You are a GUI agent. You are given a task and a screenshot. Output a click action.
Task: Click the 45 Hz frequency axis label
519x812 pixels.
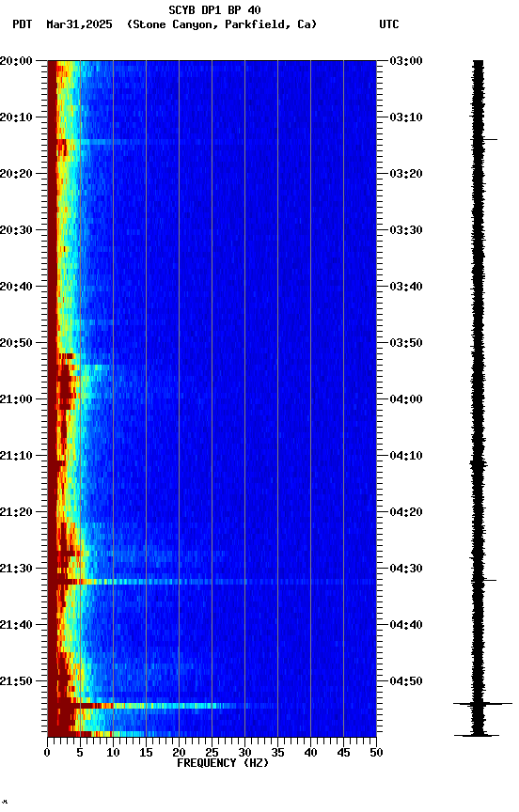(343, 753)
